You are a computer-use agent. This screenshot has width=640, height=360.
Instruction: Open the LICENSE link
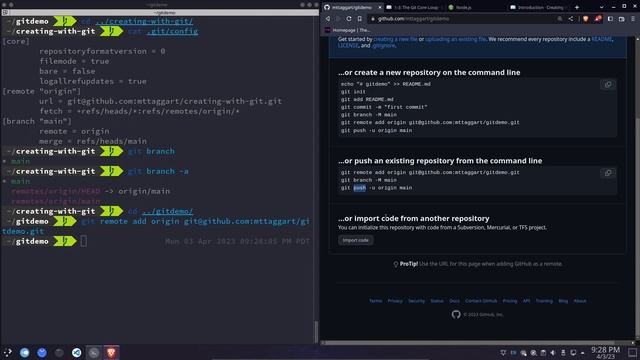[x=348, y=46]
